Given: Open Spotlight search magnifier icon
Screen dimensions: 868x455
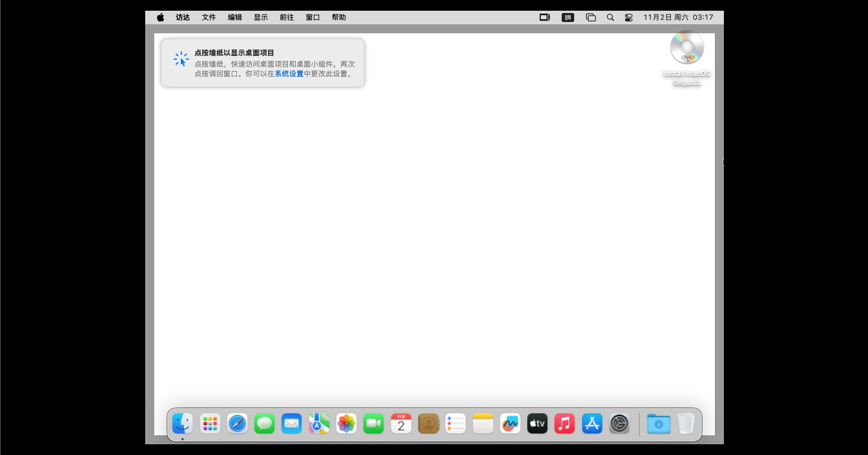Looking at the screenshot, I should click(x=610, y=17).
